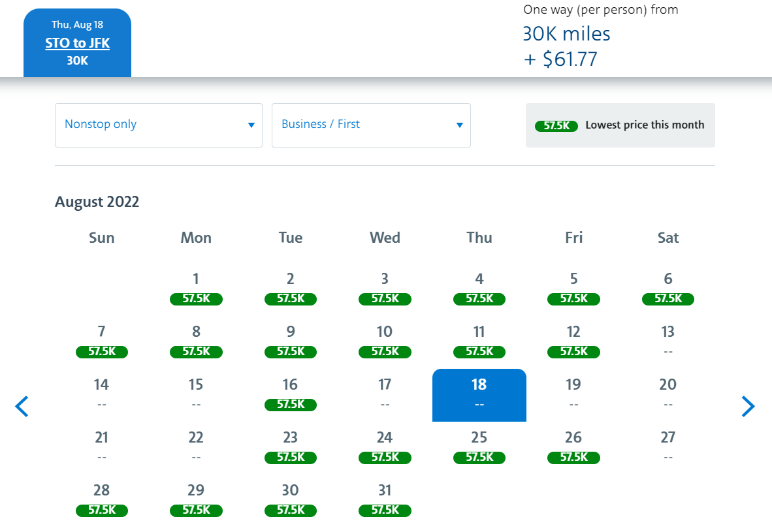Navigate to the previous month with left arrow
The image size is (772, 532).
click(x=22, y=406)
